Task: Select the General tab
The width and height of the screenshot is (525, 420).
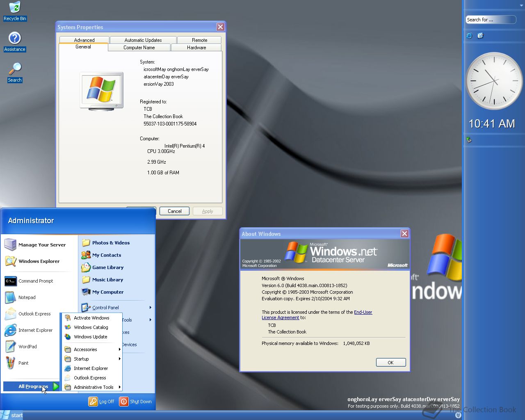Action: (83, 47)
